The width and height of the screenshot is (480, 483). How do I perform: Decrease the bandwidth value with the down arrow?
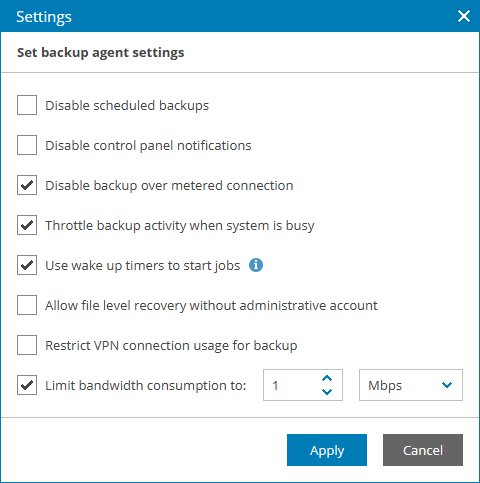327,392
